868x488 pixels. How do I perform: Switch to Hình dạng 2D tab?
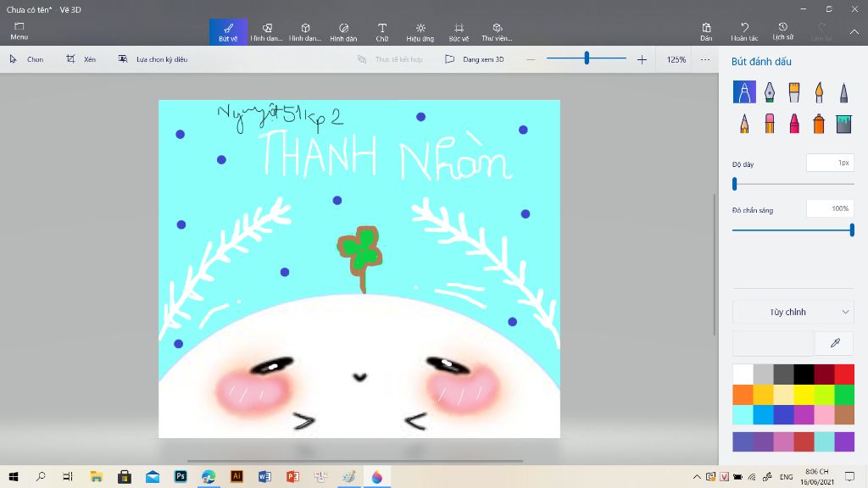click(267, 32)
